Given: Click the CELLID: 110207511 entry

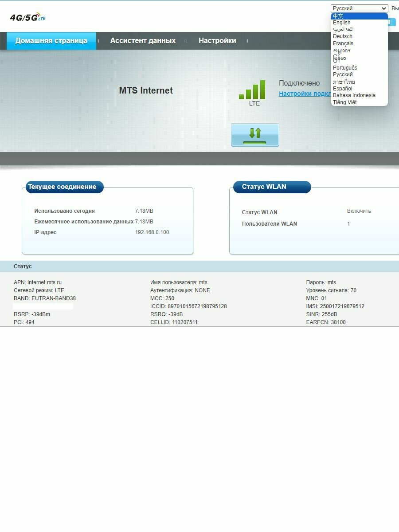Looking at the screenshot, I should pyautogui.click(x=174, y=322).
